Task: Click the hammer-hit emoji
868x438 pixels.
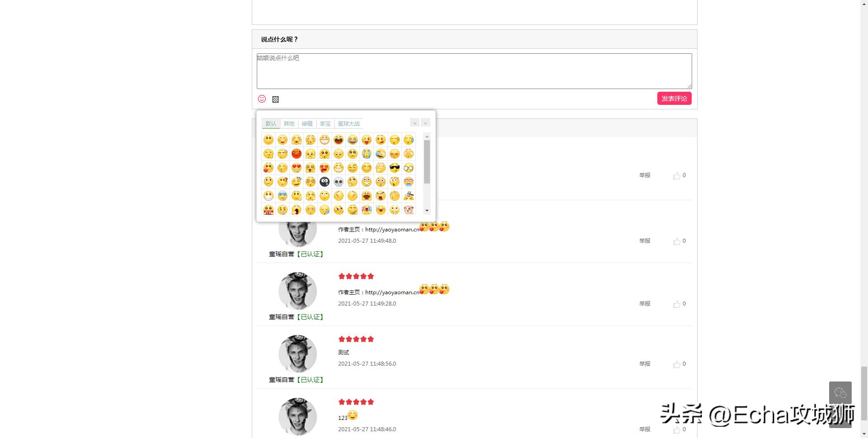Action: [x=409, y=196]
